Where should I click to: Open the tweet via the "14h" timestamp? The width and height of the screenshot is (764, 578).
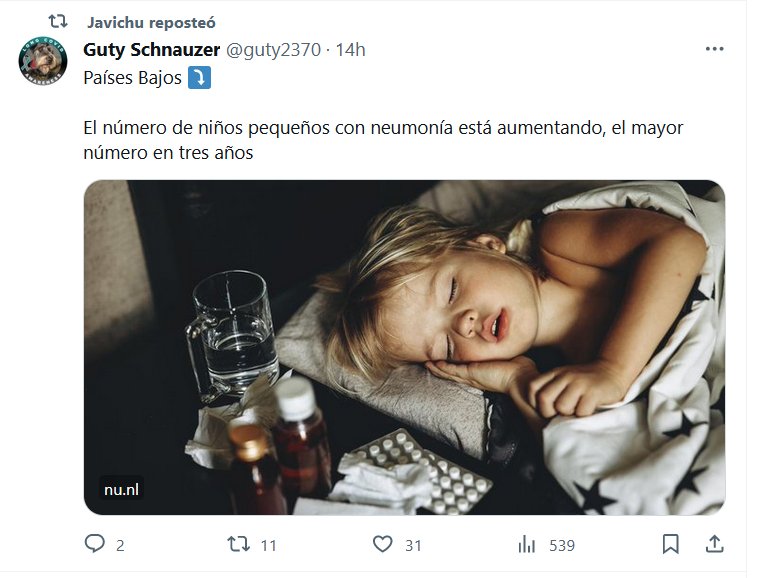click(x=351, y=49)
